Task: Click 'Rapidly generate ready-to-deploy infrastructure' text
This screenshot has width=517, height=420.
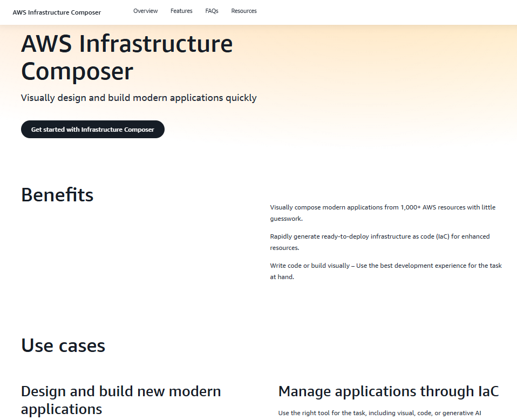Action: click(x=380, y=242)
